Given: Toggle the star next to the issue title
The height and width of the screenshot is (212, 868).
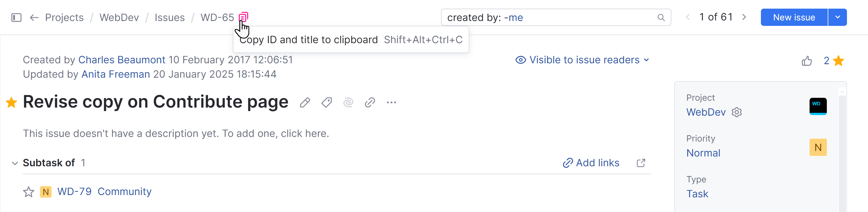Looking at the screenshot, I should coord(12,102).
